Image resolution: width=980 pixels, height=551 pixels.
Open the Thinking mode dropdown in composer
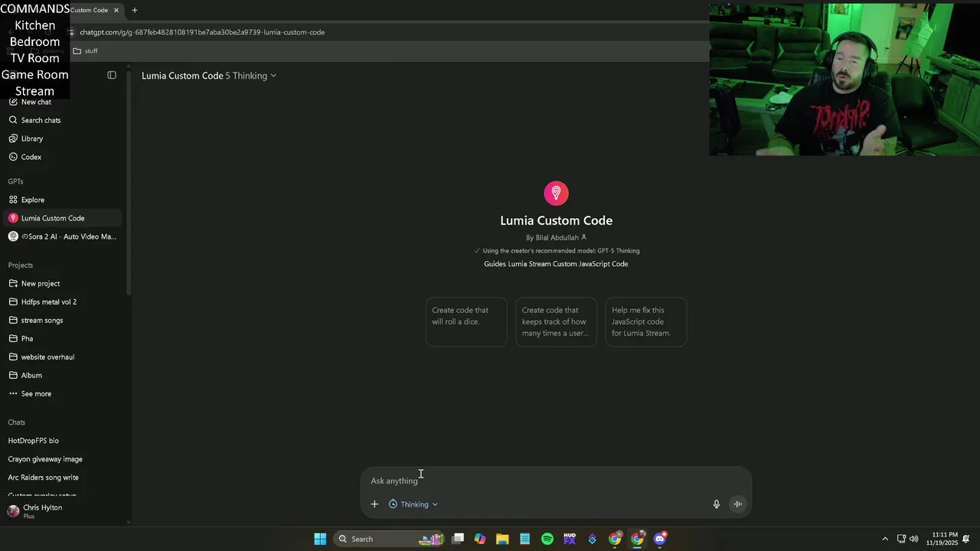coord(413,504)
